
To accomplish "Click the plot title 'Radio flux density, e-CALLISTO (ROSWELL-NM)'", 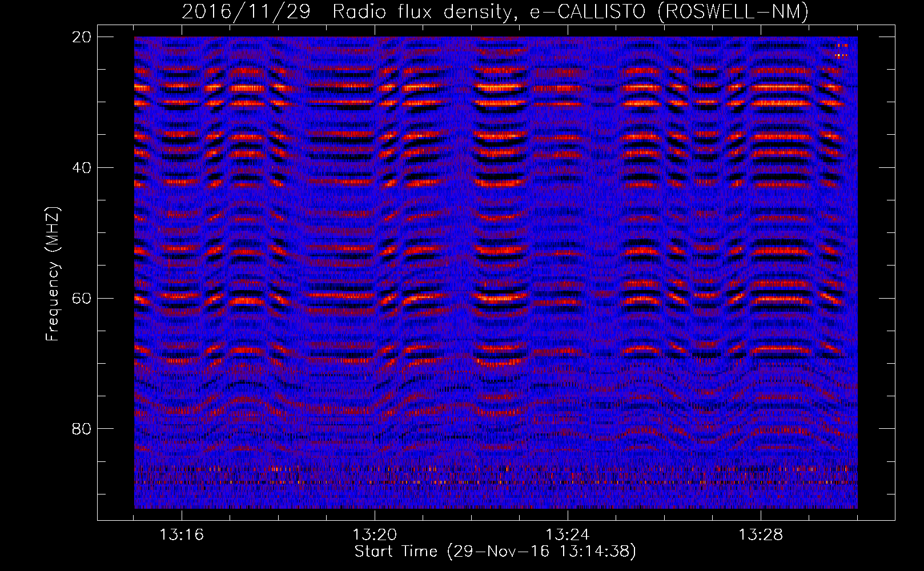I will pos(570,11).
